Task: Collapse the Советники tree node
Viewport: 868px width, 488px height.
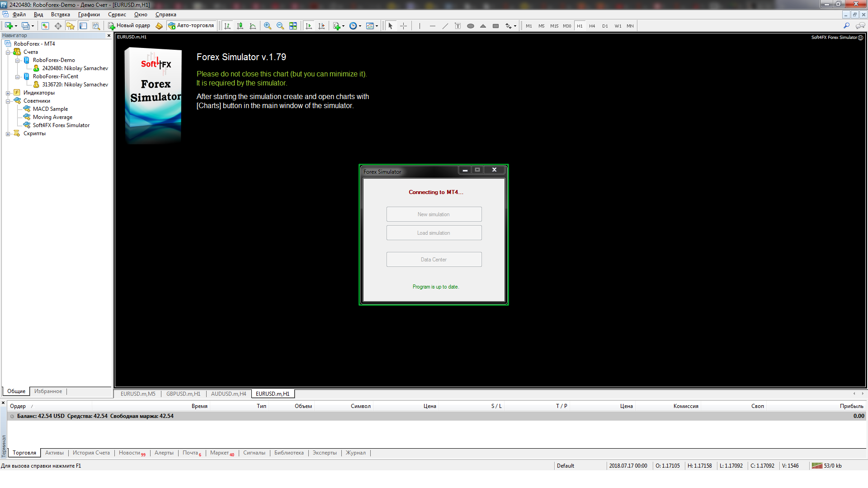Action: click(8, 101)
